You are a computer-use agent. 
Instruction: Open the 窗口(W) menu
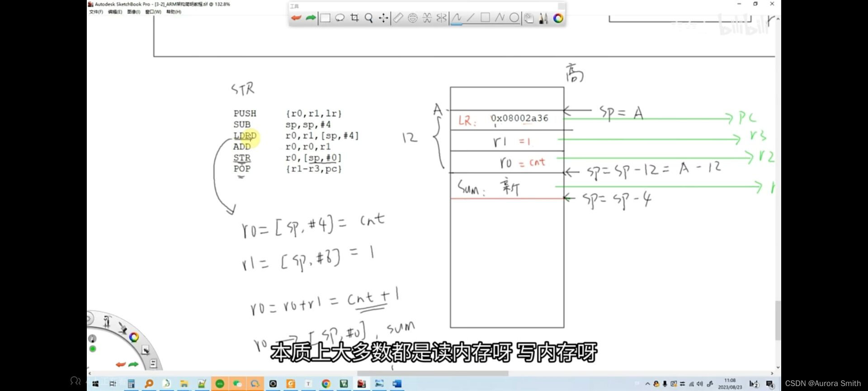[x=153, y=12]
